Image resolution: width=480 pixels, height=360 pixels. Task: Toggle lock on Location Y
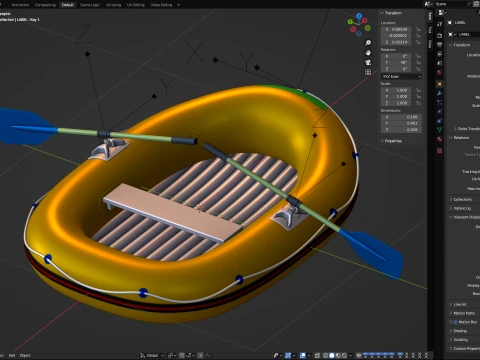coord(418,36)
